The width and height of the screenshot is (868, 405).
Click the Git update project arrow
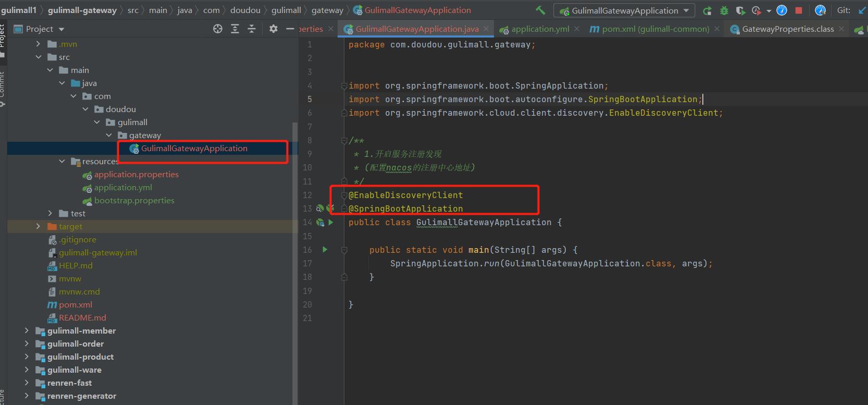pyautogui.click(x=862, y=10)
